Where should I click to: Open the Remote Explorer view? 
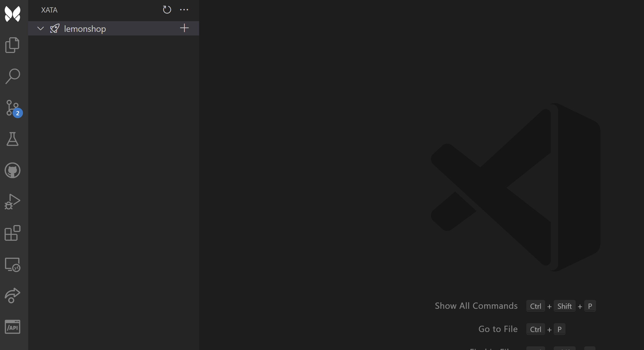click(13, 264)
